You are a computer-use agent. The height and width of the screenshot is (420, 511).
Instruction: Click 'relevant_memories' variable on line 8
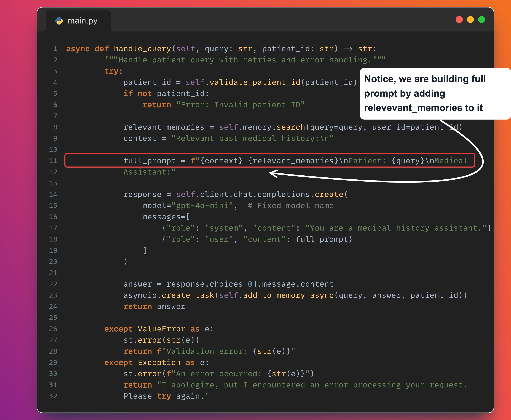click(164, 127)
